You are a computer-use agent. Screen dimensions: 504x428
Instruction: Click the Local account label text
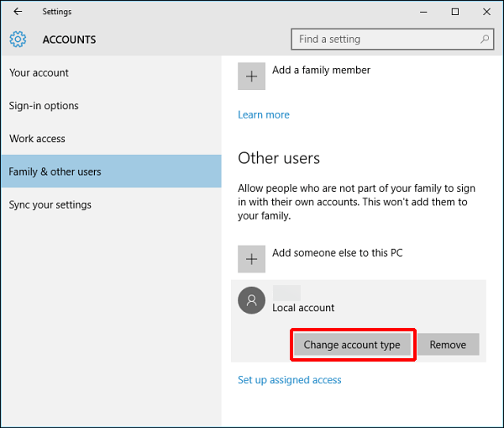coord(303,308)
